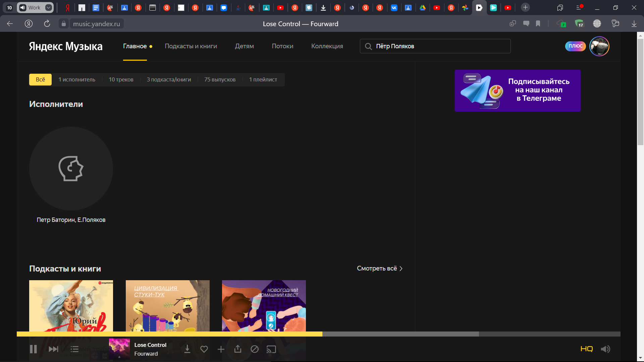
Task: Filter by 75 выпусков
Action: click(220, 79)
